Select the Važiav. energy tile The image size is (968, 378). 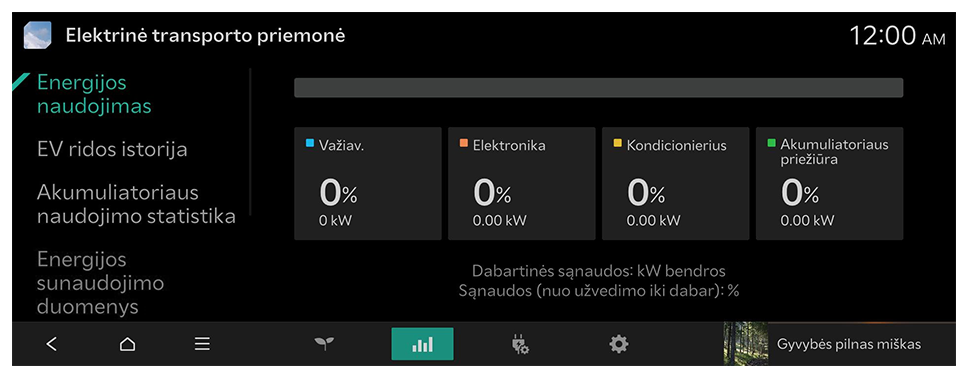tap(368, 183)
